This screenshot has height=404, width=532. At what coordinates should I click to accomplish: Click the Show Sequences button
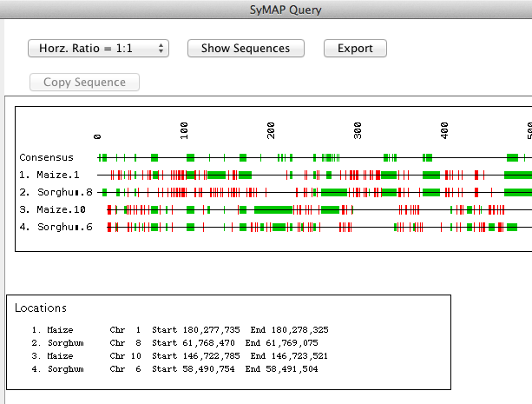pos(246,49)
